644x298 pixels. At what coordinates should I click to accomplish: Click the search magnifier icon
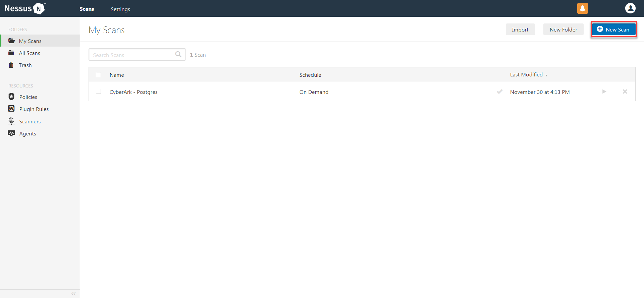coord(178,54)
